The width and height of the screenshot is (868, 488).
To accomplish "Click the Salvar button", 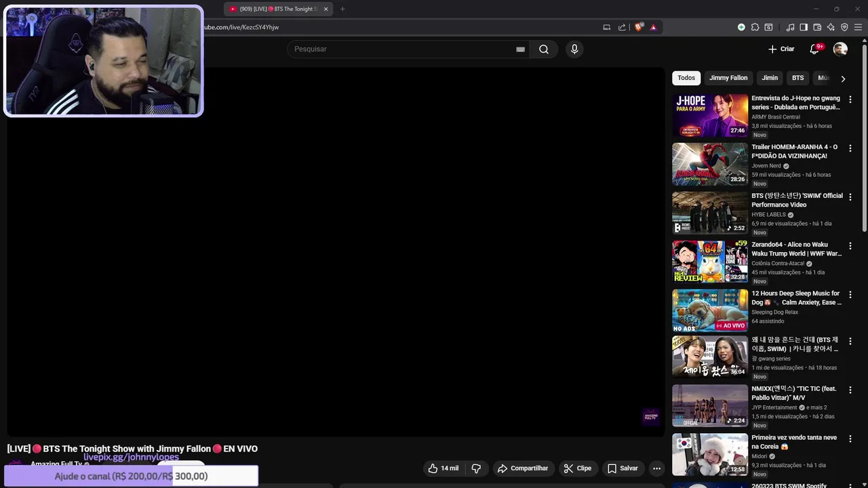I will [623, 468].
